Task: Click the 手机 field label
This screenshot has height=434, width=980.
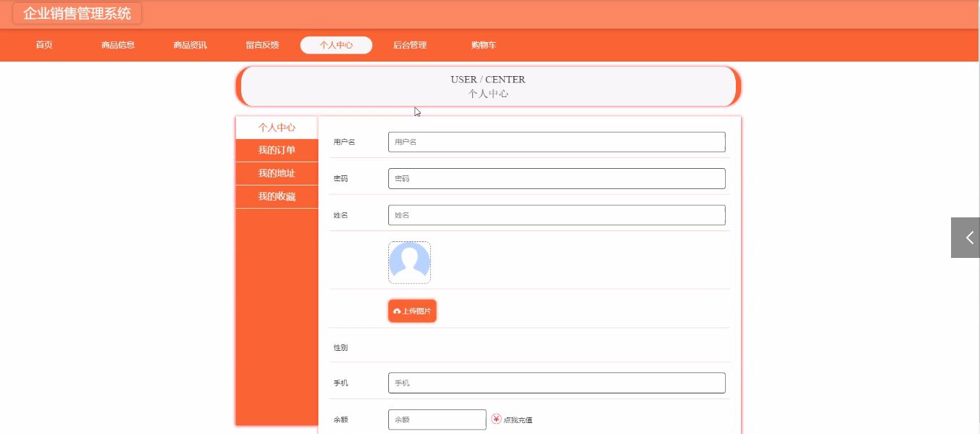Action: tap(340, 383)
